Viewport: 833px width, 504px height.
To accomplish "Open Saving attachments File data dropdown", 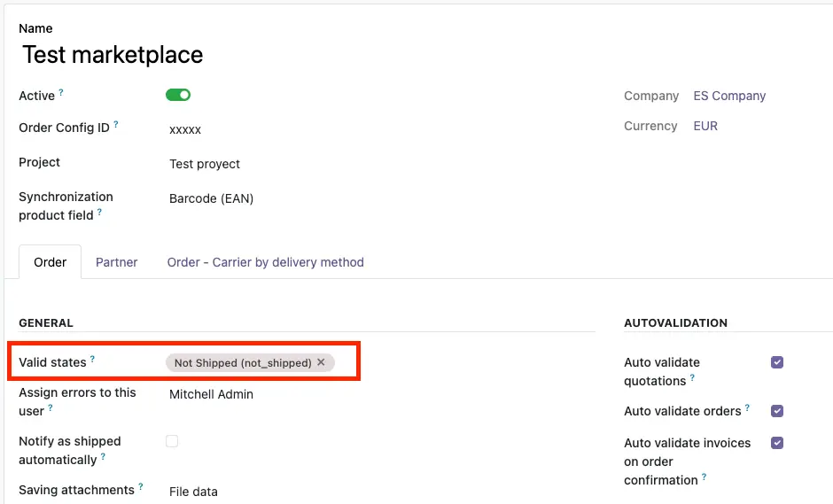I will 193,492.
